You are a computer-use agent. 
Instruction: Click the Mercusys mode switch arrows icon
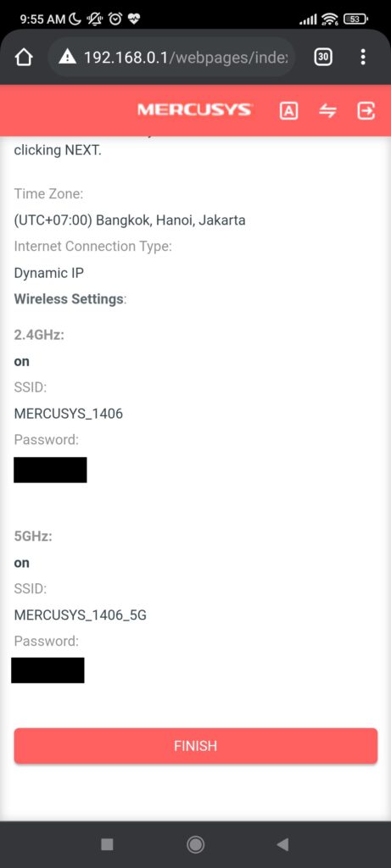pyautogui.click(x=327, y=111)
